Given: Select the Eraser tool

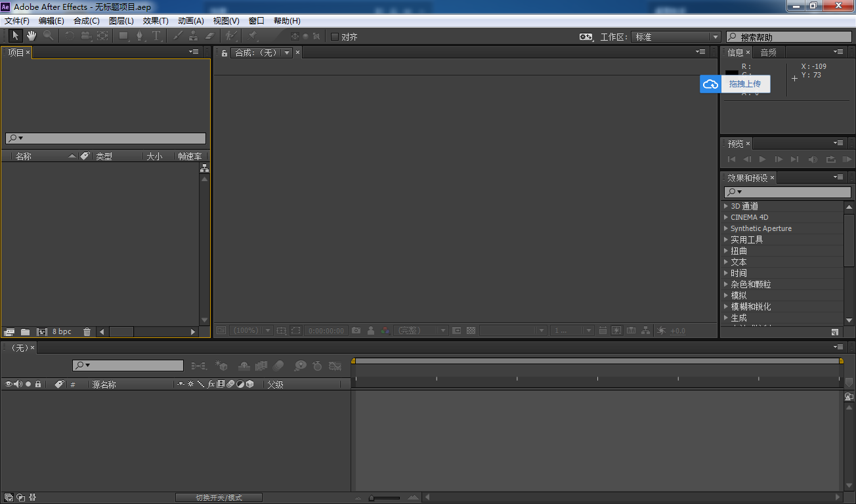Looking at the screenshot, I should 210,36.
